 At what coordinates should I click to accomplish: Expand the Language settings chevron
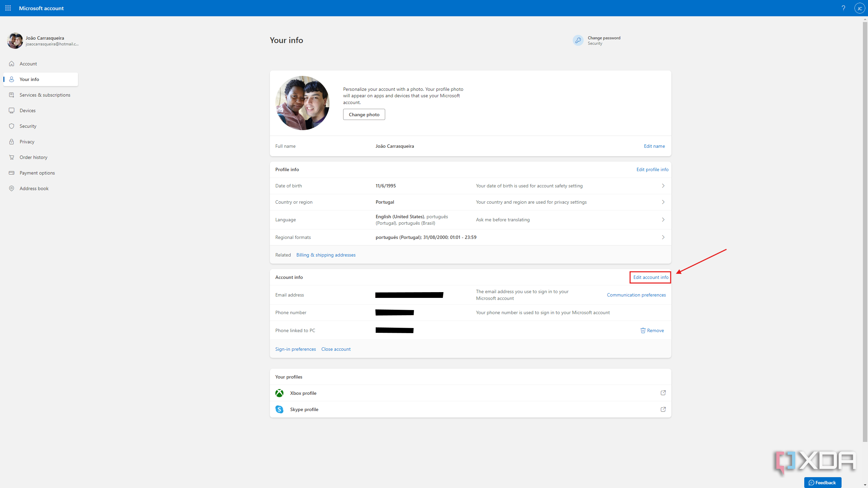[x=663, y=219]
